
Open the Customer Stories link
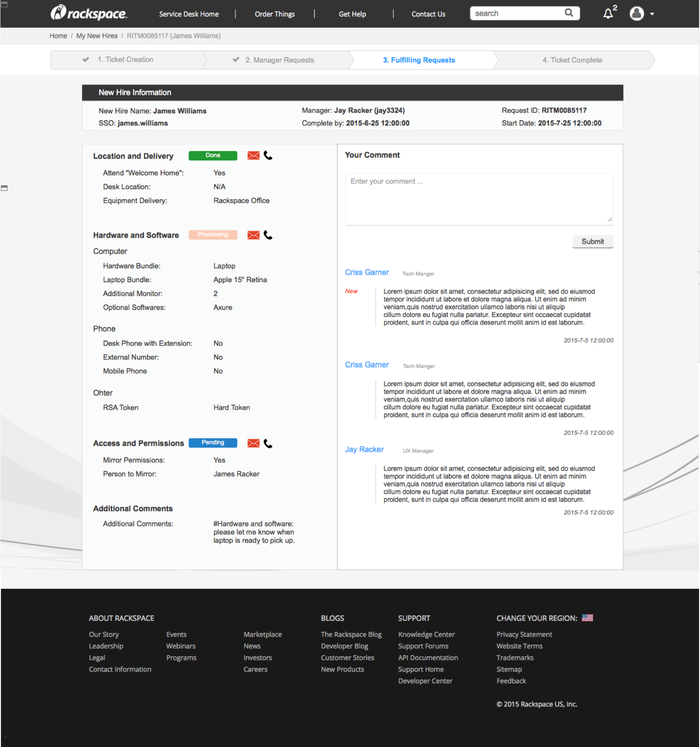tap(347, 658)
